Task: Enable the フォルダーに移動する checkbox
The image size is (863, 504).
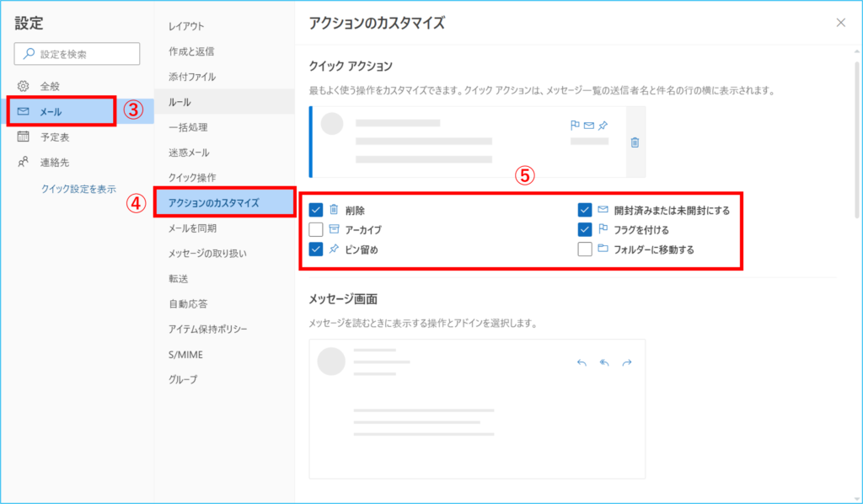Action: click(585, 249)
